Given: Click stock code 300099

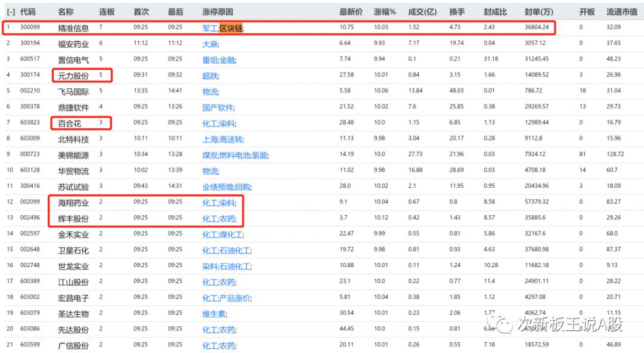Looking at the screenshot, I should (30, 27).
